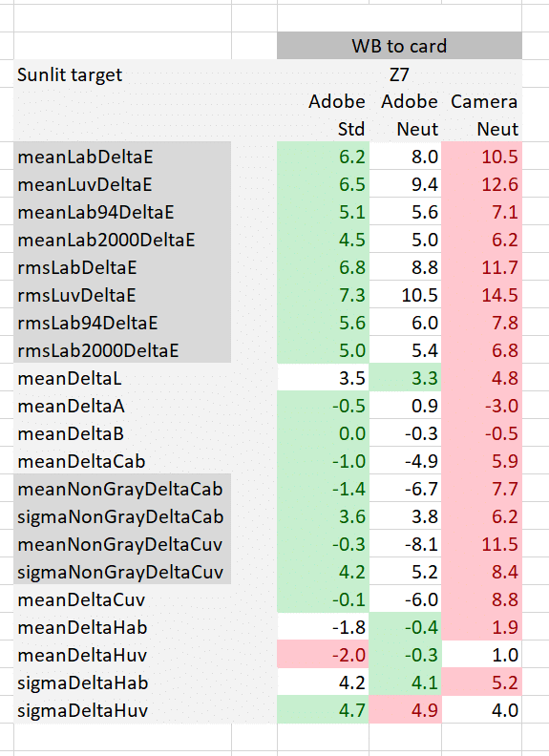Select the 'Camera' column header cell
The image size is (549, 756).
[482, 102]
